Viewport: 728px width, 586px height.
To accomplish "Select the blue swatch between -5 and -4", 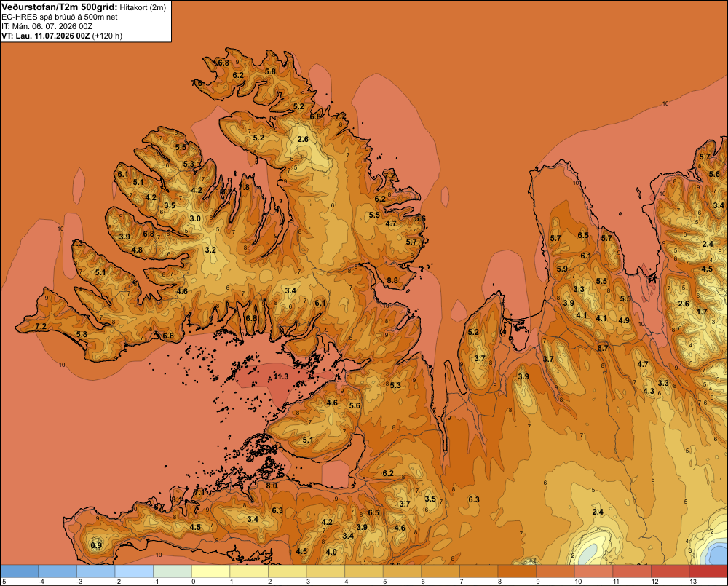I will pyautogui.click(x=20, y=571).
